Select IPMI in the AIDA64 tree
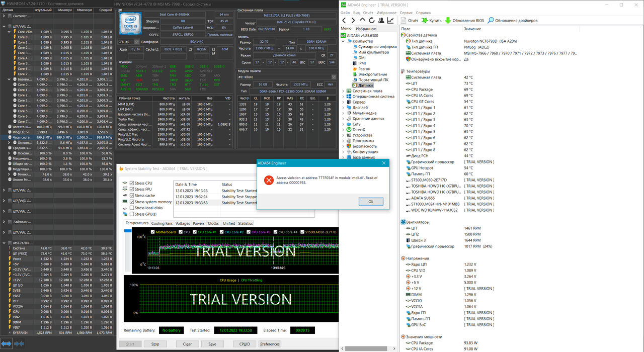 tap(359, 63)
